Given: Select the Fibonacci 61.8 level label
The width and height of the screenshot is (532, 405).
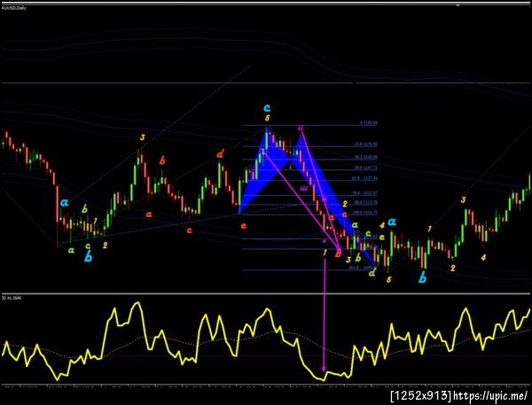Looking at the screenshot, I should 365,178.
